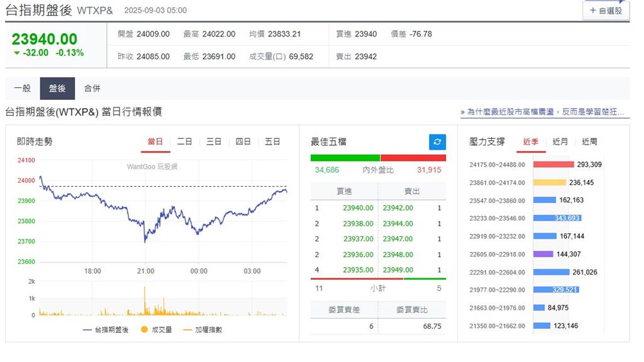Click the green inner-volume bar in 內外盤比
644x362 pixels.
coord(345,158)
